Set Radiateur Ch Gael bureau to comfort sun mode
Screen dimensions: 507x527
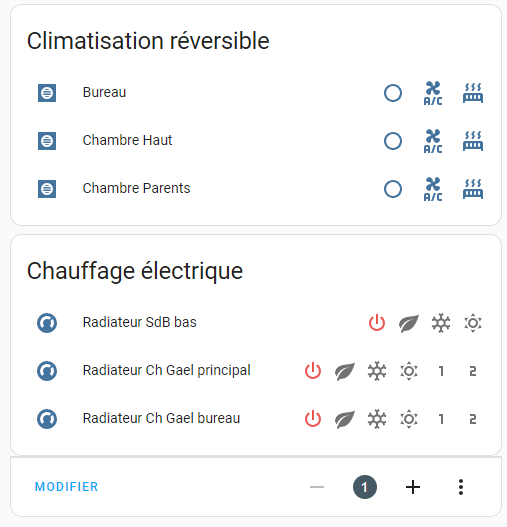[409, 419]
